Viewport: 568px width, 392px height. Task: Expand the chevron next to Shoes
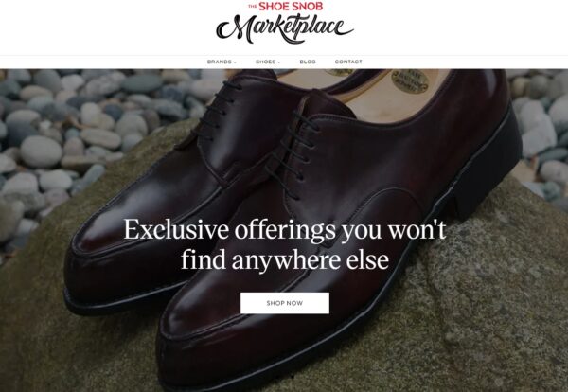[x=279, y=62]
